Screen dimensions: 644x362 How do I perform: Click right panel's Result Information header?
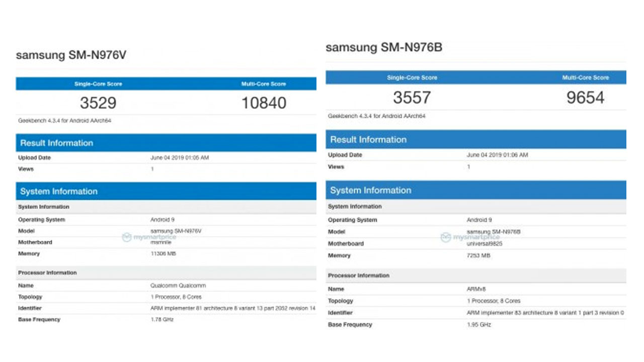pyautogui.click(x=368, y=140)
